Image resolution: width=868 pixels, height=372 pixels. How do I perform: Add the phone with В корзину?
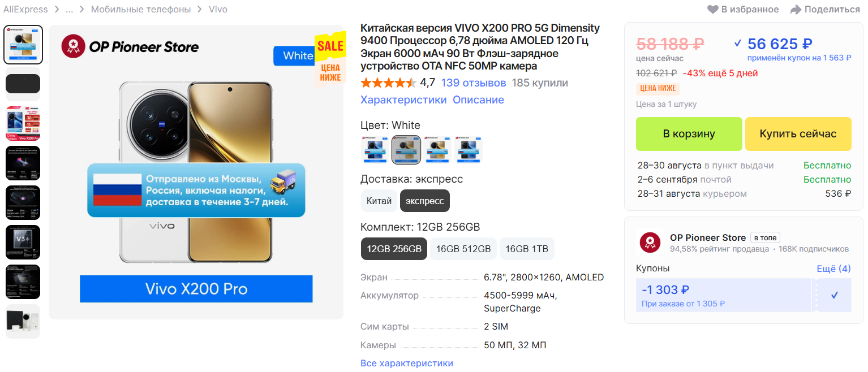(x=689, y=134)
